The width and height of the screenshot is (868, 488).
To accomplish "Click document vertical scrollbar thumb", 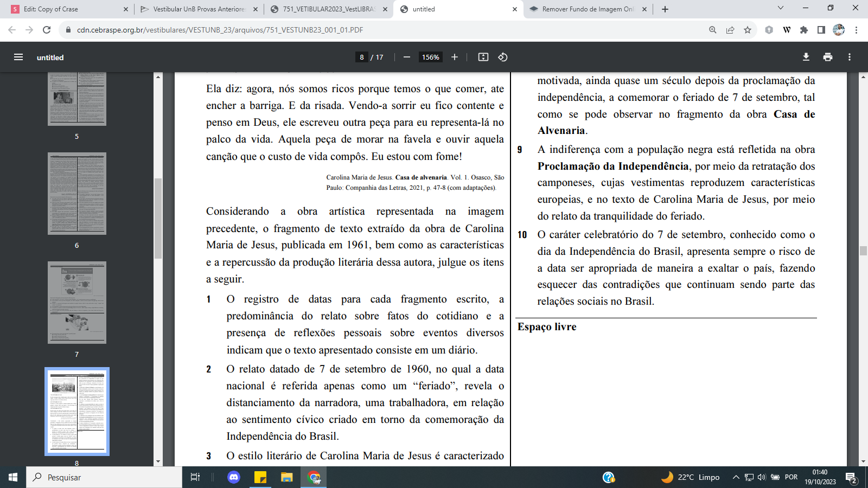I will (x=863, y=251).
